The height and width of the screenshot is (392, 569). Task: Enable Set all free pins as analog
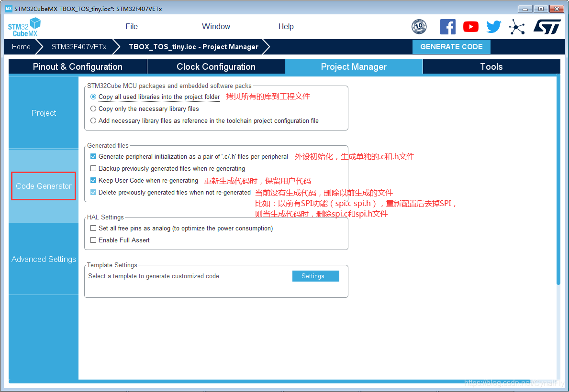[x=93, y=229]
